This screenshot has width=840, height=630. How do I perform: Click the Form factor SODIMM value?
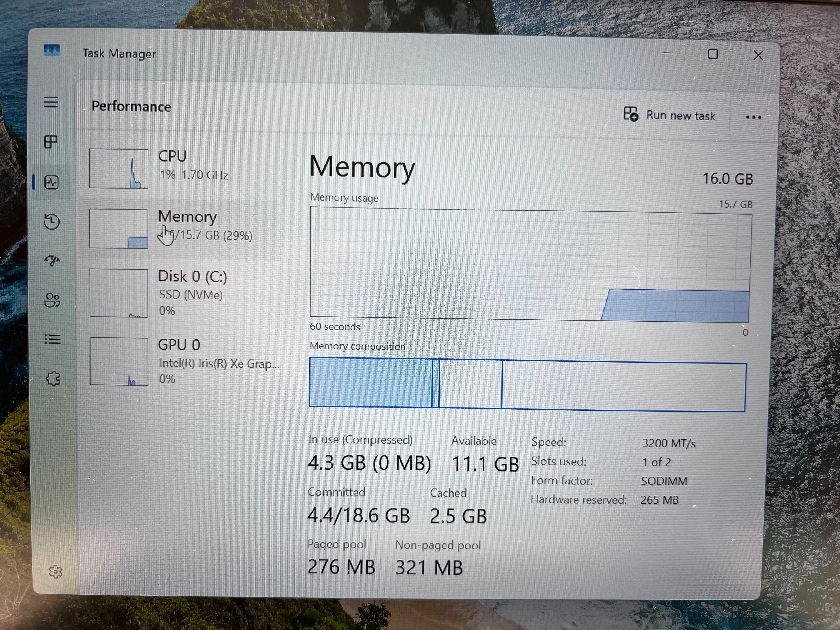pyautogui.click(x=664, y=481)
